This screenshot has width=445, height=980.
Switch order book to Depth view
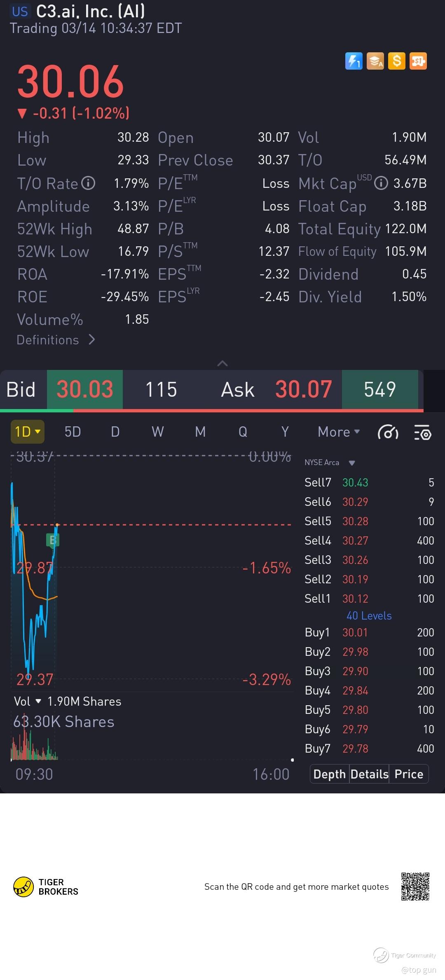point(329,774)
